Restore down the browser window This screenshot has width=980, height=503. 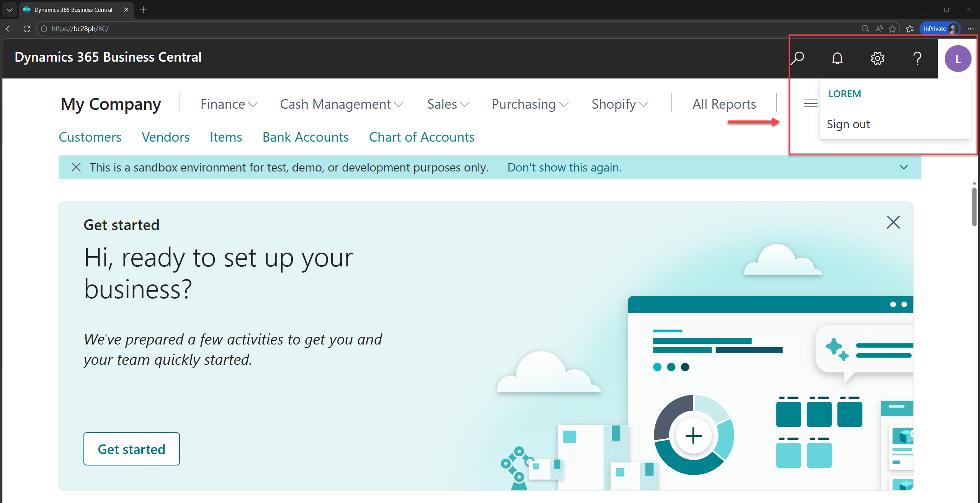tap(947, 10)
